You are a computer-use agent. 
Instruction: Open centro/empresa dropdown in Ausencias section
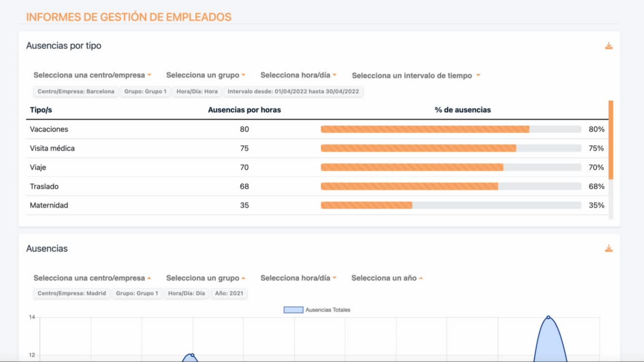click(x=93, y=278)
